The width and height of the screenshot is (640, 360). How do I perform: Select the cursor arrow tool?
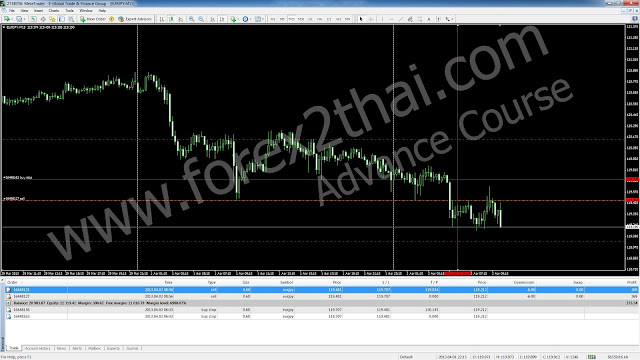coord(361,19)
